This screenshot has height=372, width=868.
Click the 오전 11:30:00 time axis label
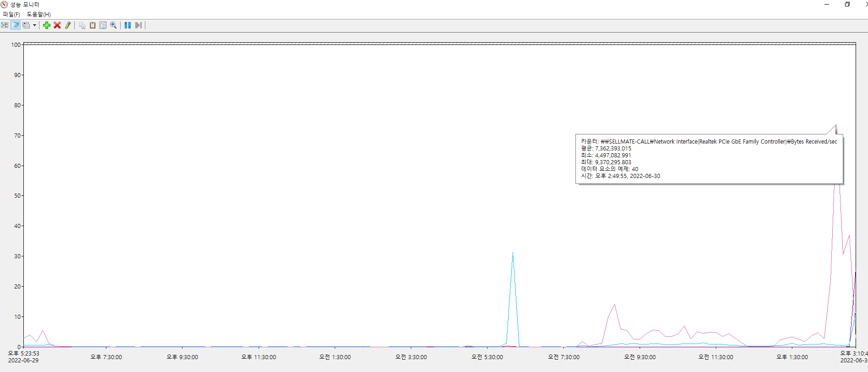(716, 357)
